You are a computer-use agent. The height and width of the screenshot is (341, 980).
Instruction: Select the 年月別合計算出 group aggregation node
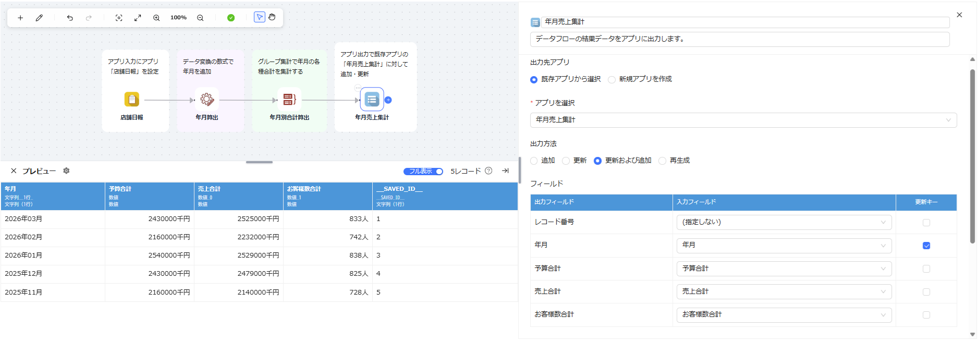point(289,99)
